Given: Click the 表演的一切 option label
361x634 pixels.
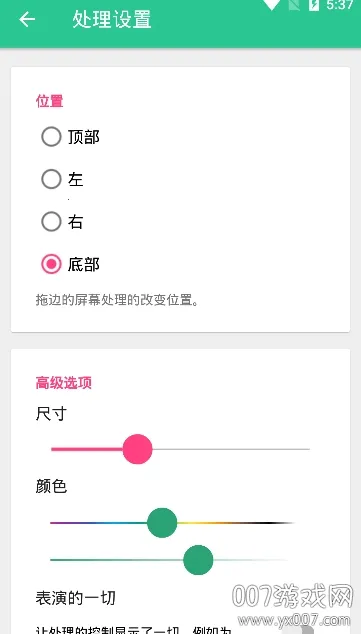Looking at the screenshot, I should [76, 598].
